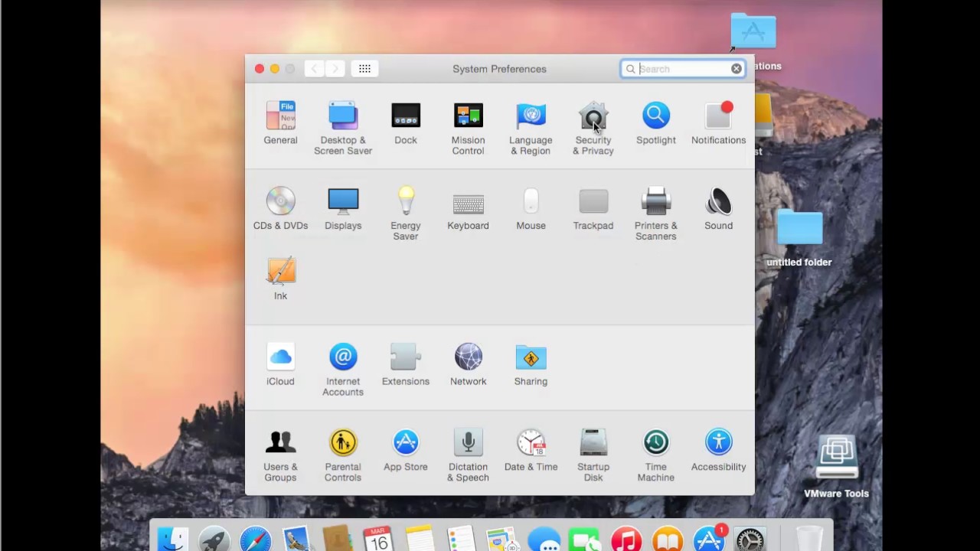Open FaceTime from the Dock
The width and height of the screenshot is (980, 551).
586,540
